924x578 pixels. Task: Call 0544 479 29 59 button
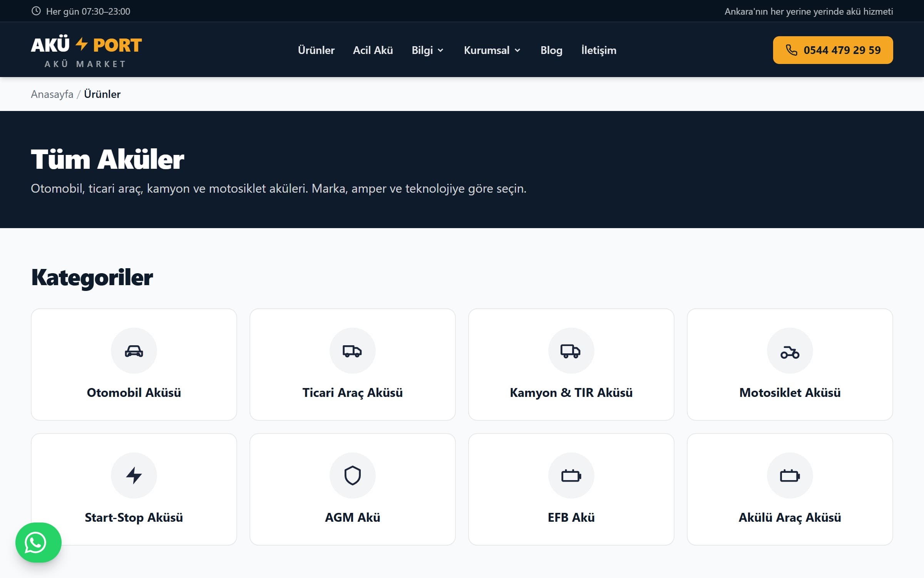pos(833,50)
